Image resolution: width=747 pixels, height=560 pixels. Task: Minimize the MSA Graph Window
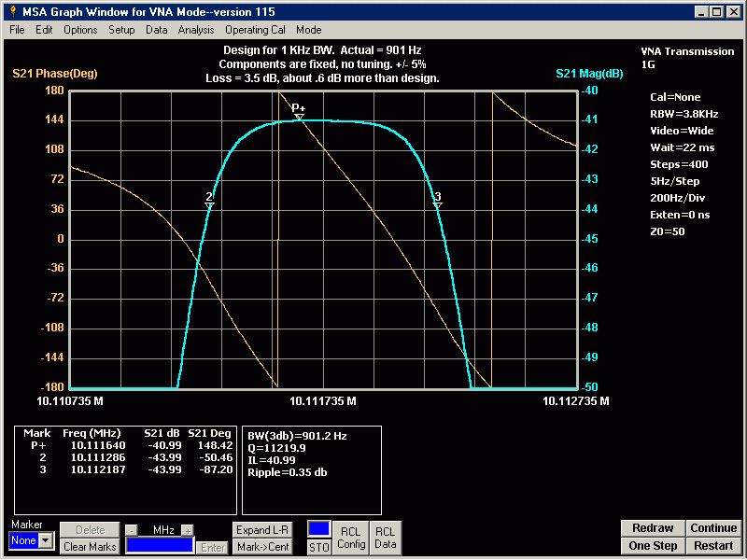700,12
